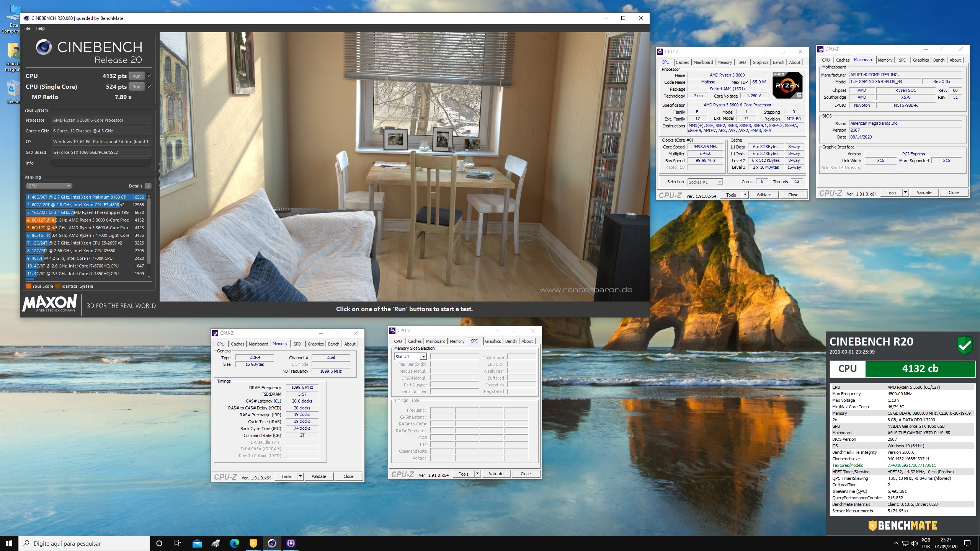
Task: Switch to About tab in CPU-Z SPD window
Action: point(527,341)
